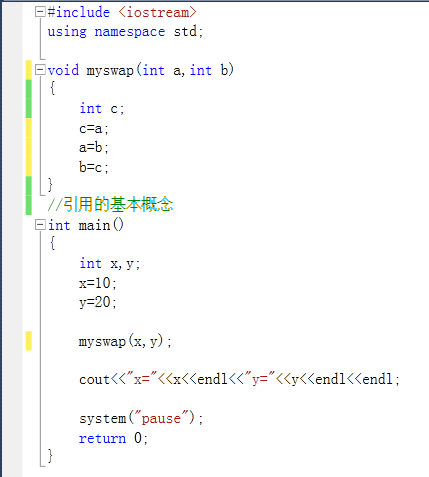Click the green comment '//引用的基本概念'
The height and width of the screenshot is (477, 429).
[110, 204]
